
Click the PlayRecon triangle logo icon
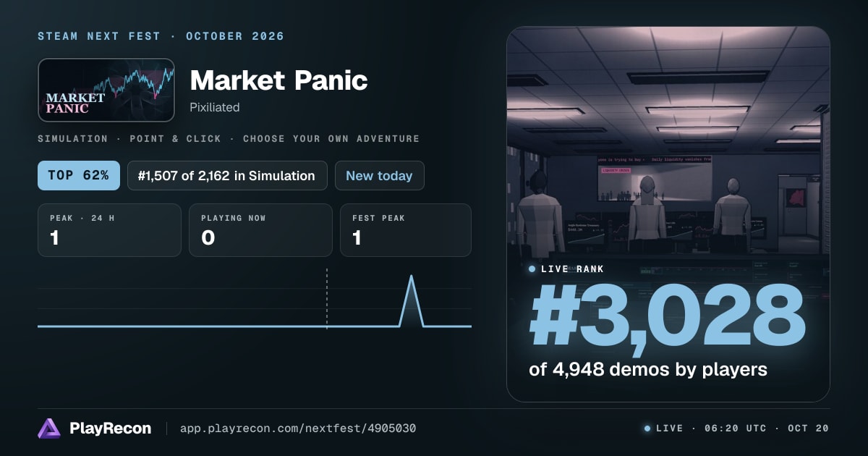[x=49, y=428]
